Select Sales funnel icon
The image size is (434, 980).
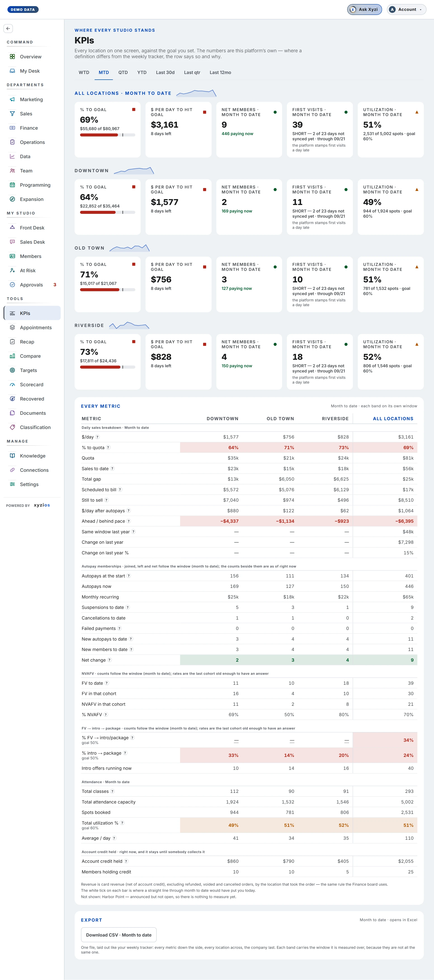click(12, 114)
